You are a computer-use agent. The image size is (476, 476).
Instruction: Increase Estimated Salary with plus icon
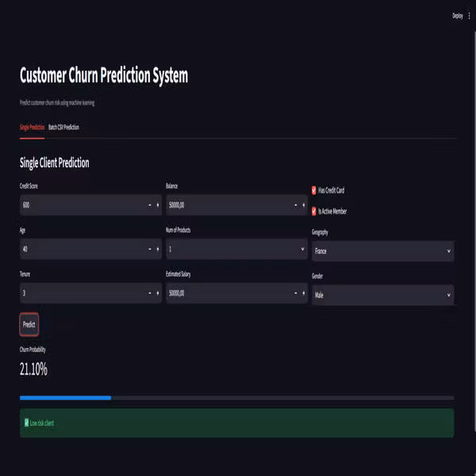click(303, 293)
